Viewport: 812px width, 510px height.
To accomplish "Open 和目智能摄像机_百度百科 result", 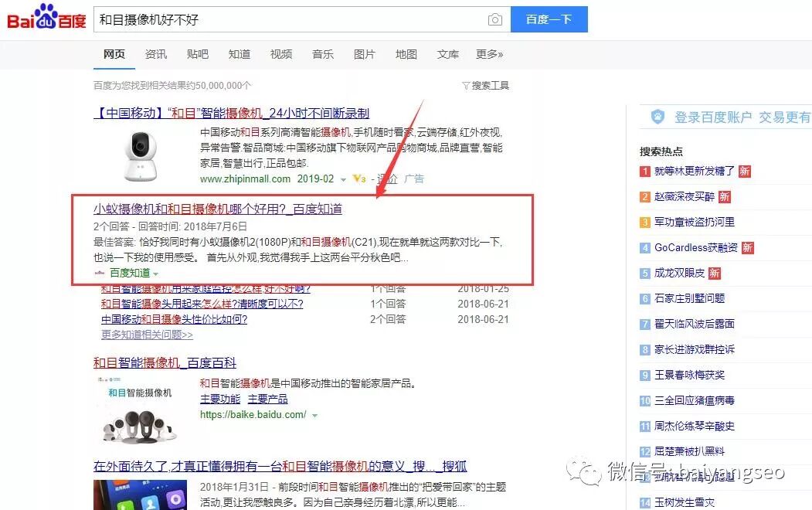I will click(x=165, y=363).
